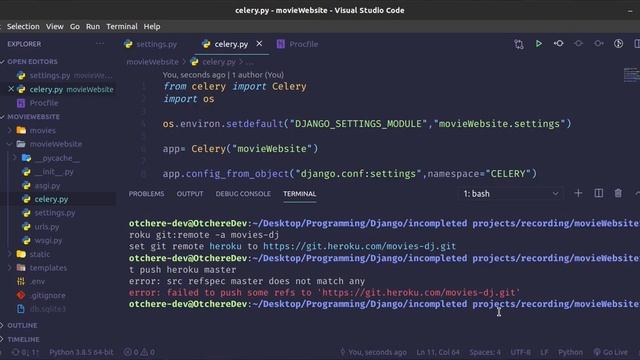Close celery.py in Open Editors list

[x=11, y=89]
